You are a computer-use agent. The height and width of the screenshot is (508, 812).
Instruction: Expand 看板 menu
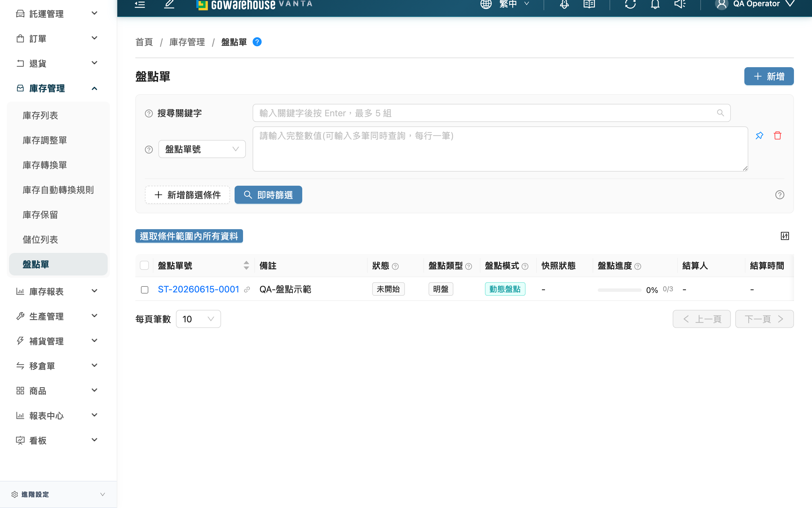coord(58,440)
